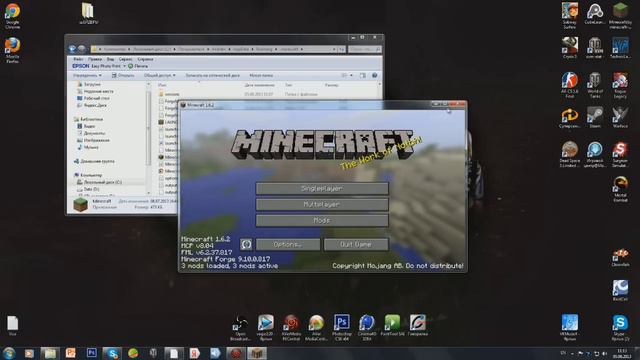Select the Mortal Kombat desktop icon
The width and height of the screenshot is (640, 360).
point(620,189)
